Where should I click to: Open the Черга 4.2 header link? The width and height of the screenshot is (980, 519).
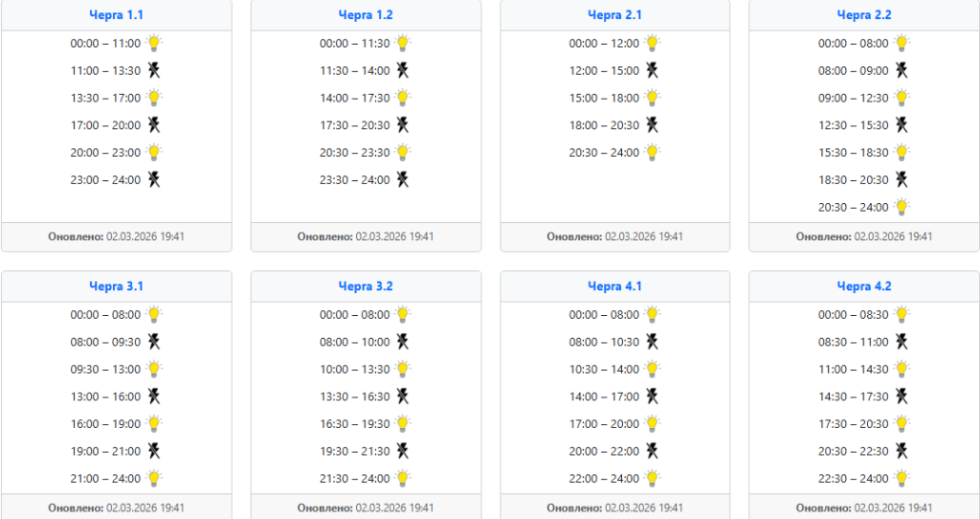(x=864, y=286)
